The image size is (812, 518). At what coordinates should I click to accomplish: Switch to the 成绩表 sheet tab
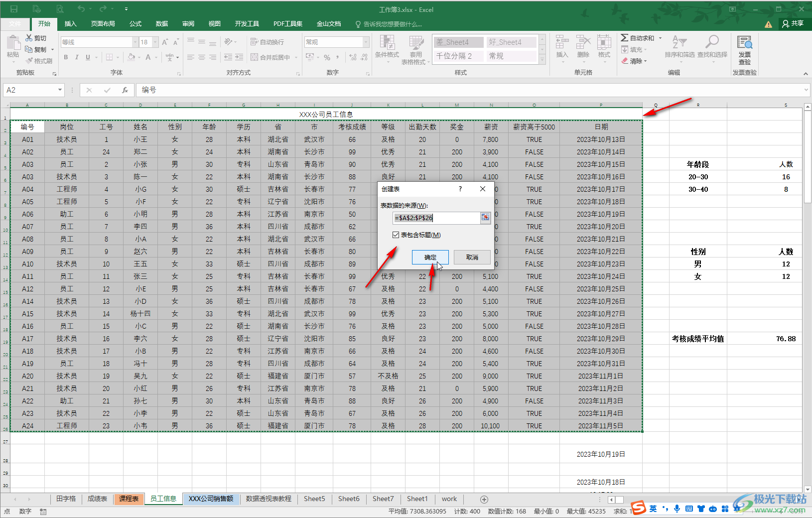[x=97, y=499]
